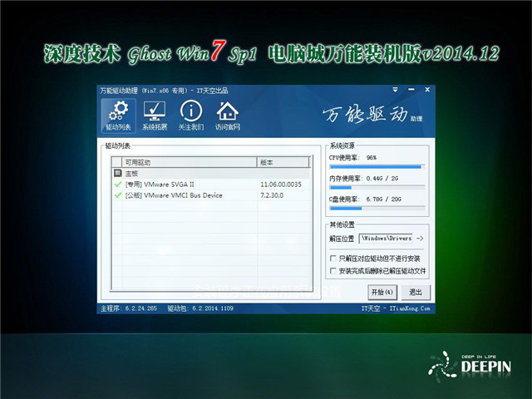Click the 6.78G / 20G disk value
Image resolution: width=532 pixels, height=399 pixels.
tap(383, 199)
